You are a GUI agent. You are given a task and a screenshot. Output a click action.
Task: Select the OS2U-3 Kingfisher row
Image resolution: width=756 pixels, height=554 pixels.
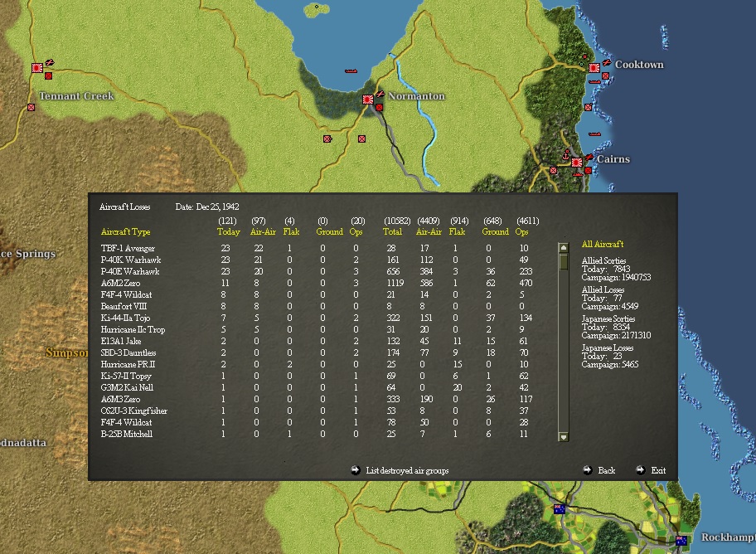pos(318,411)
